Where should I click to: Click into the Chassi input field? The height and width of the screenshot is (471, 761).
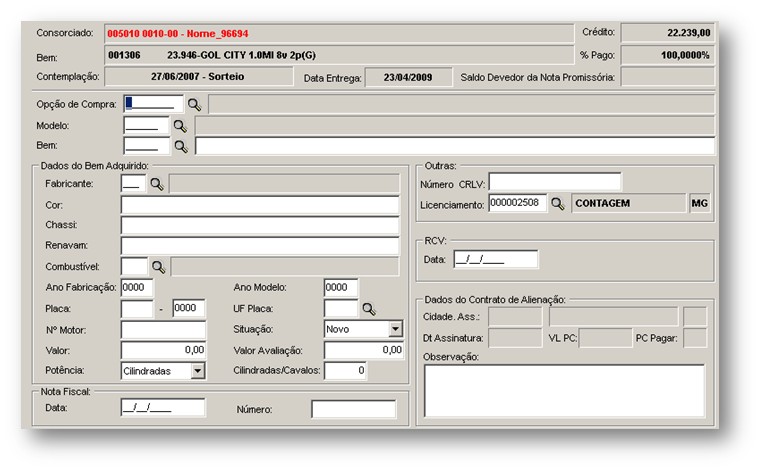(x=260, y=225)
